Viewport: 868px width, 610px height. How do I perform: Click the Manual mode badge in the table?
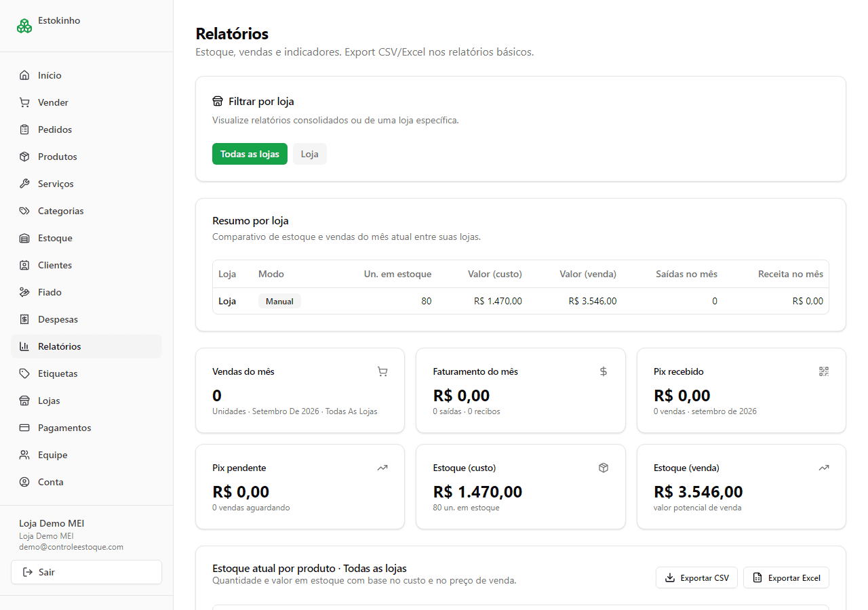tap(279, 301)
